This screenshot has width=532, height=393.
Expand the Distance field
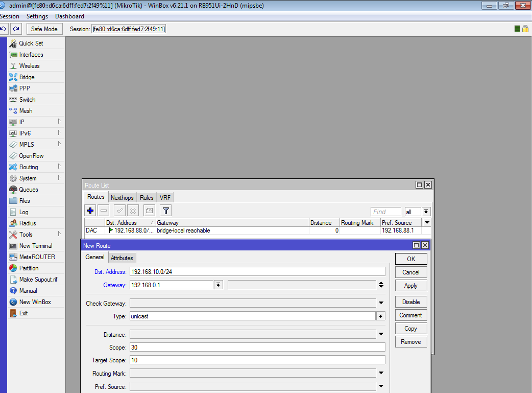pos(381,334)
